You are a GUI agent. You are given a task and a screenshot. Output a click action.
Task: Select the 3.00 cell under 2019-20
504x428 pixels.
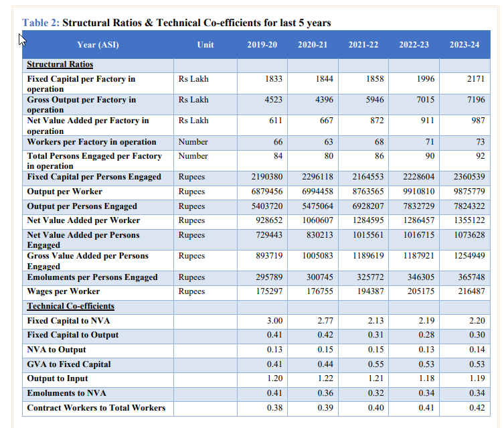(x=274, y=321)
